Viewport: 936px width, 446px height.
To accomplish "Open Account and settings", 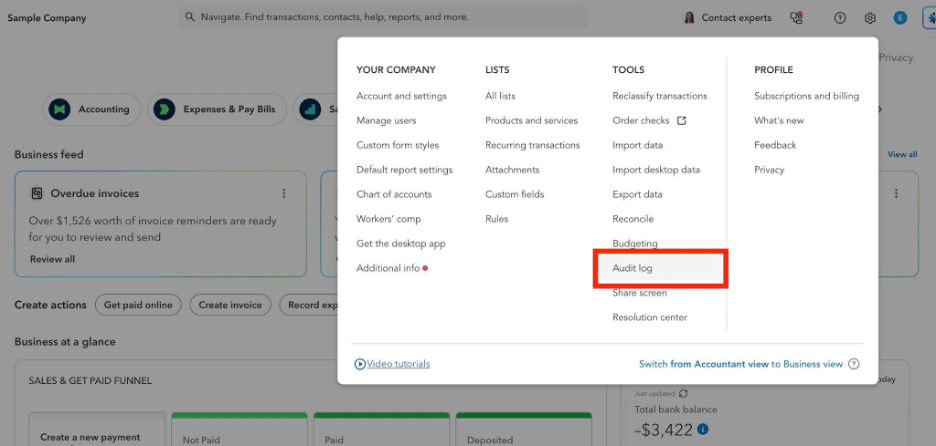I will coord(401,96).
